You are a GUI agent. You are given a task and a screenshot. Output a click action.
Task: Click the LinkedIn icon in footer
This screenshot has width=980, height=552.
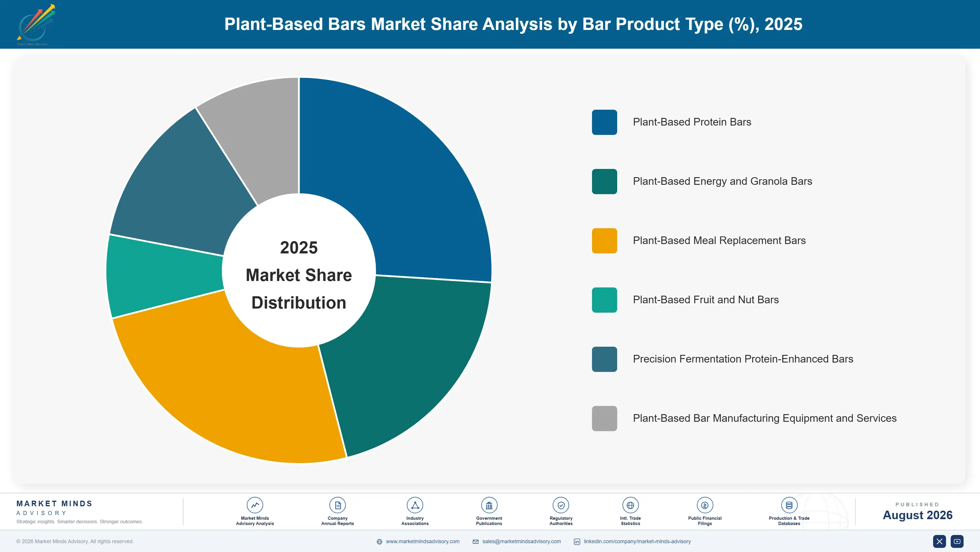click(x=577, y=542)
